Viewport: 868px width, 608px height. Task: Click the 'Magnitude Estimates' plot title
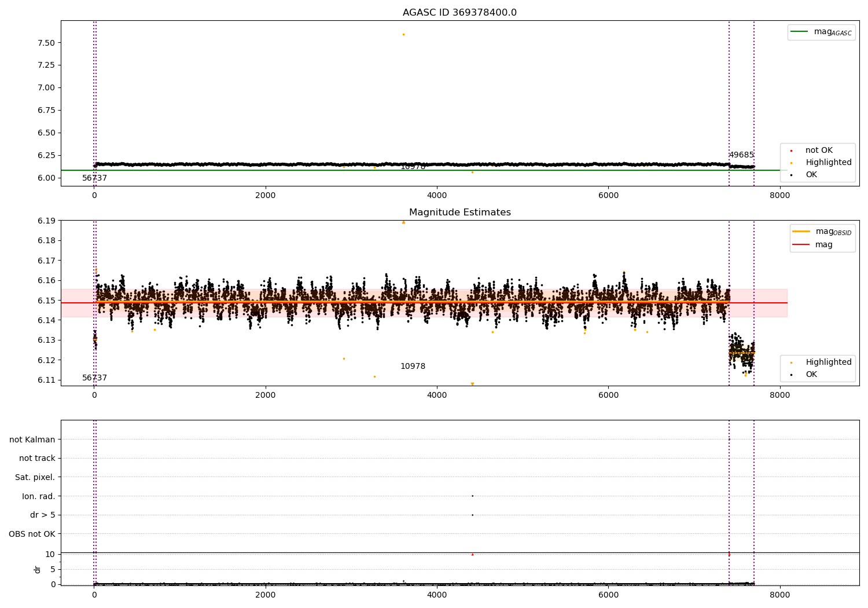coord(460,213)
